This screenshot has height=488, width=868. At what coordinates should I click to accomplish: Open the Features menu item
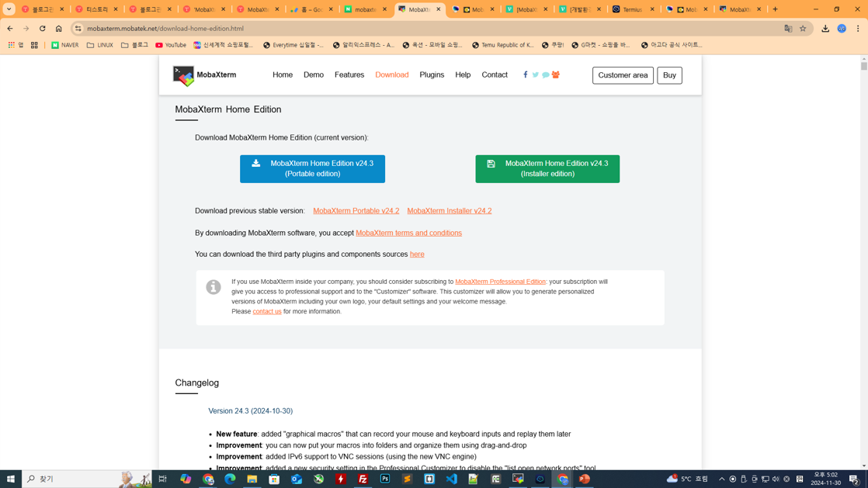point(349,74)
